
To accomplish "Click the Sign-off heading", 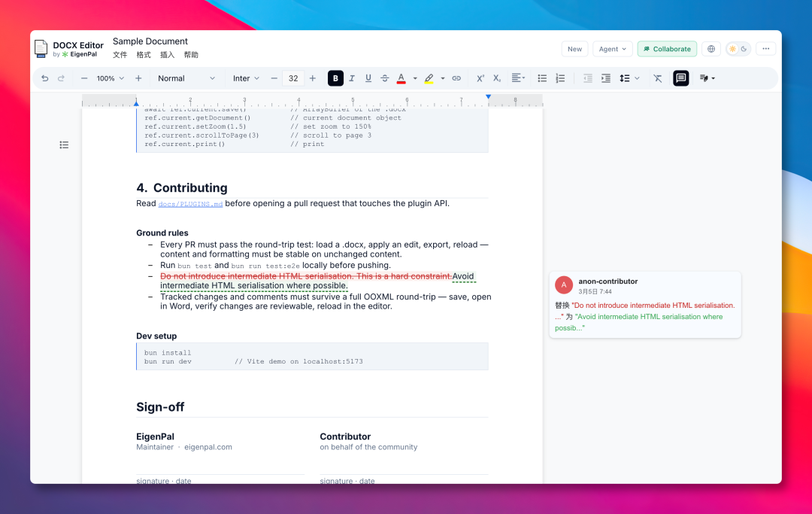I will point(160,407).
